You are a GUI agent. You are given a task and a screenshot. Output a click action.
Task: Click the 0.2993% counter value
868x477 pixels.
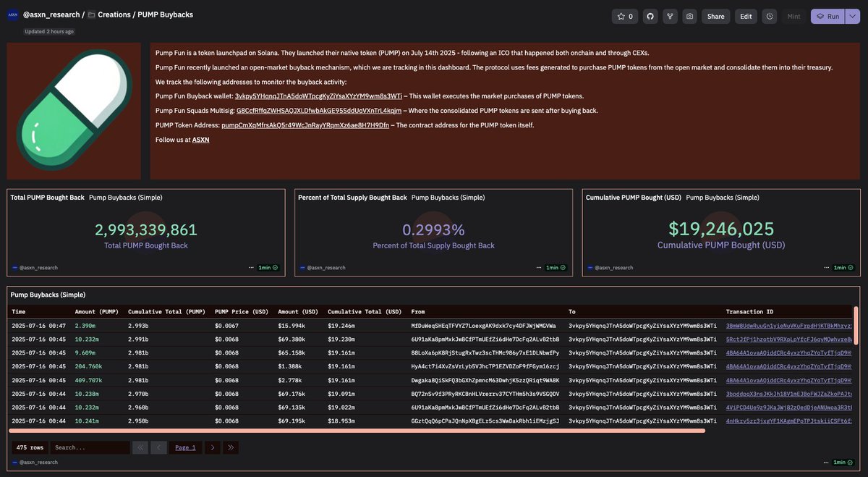(x=433, y=230)
